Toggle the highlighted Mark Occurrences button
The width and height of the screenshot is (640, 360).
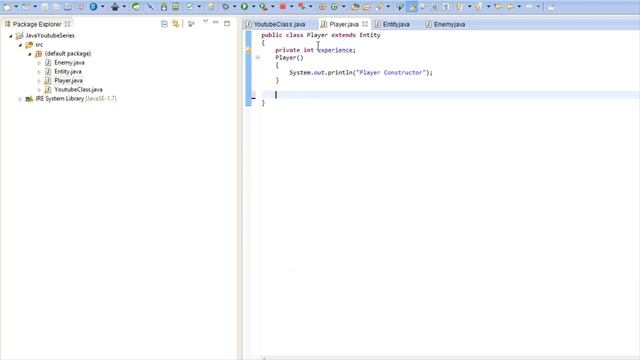click(x=412, y=7)
